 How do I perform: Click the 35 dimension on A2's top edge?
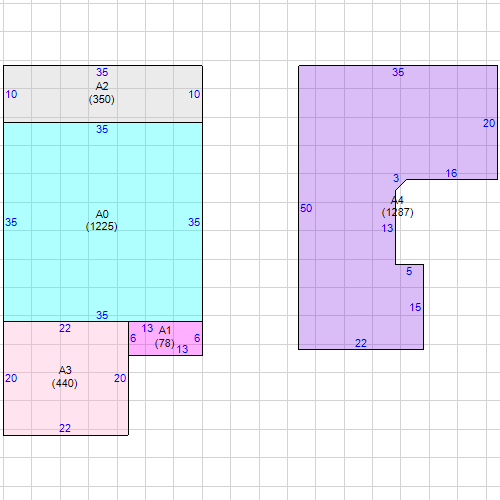pyautogui.click(x=102, y=72)
